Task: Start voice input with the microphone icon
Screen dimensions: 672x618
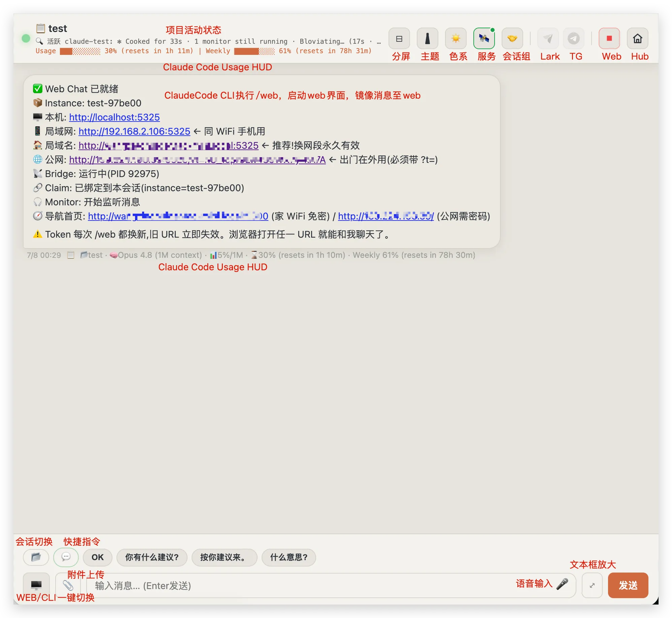Action: [562, 584]
